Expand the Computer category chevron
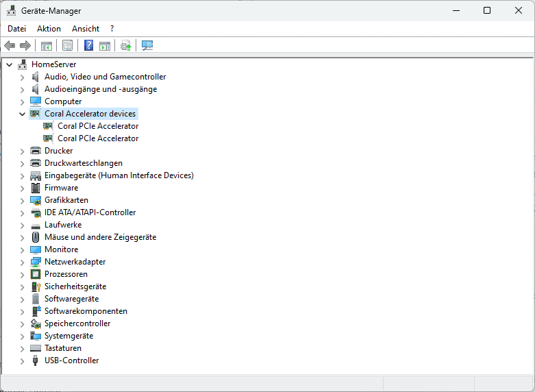Screen dimensions: 535x392 (23, 101)
